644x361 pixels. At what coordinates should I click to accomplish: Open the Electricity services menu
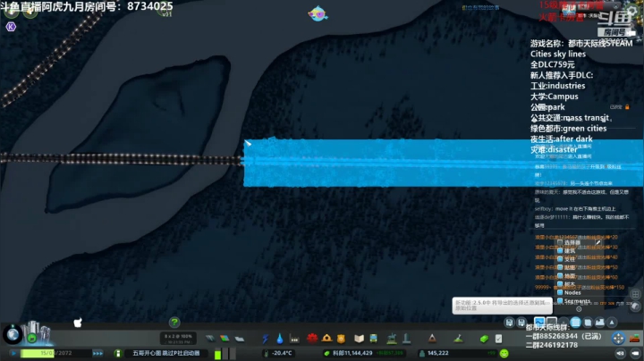(x=266, y=339)
